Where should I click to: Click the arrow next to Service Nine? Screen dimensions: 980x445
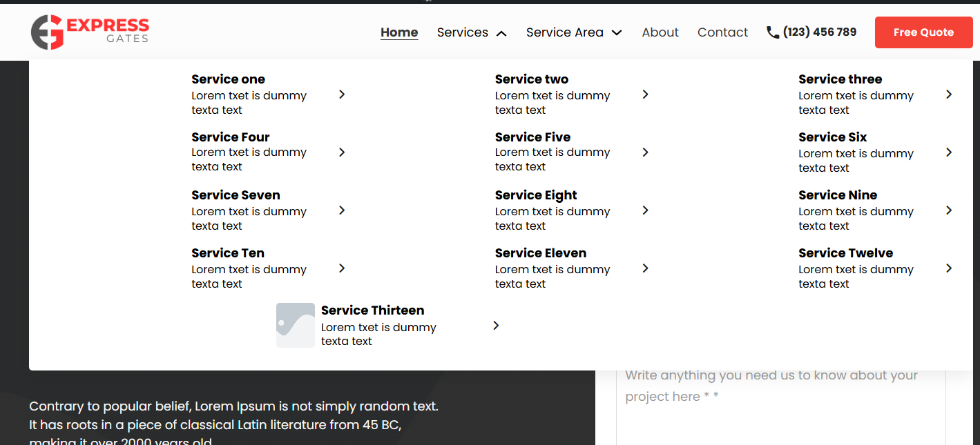949,210
